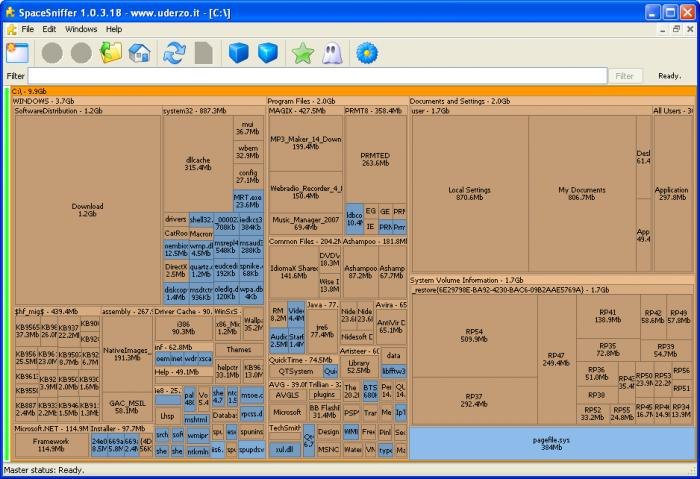Click the gray back circle button

(52, 52)
